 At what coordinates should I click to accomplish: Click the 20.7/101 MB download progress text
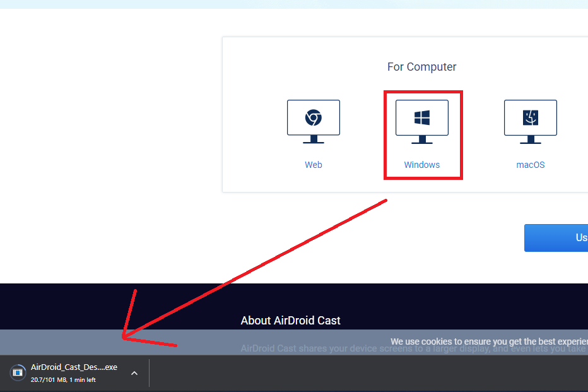pyautogui.click(x=63, y=380)
